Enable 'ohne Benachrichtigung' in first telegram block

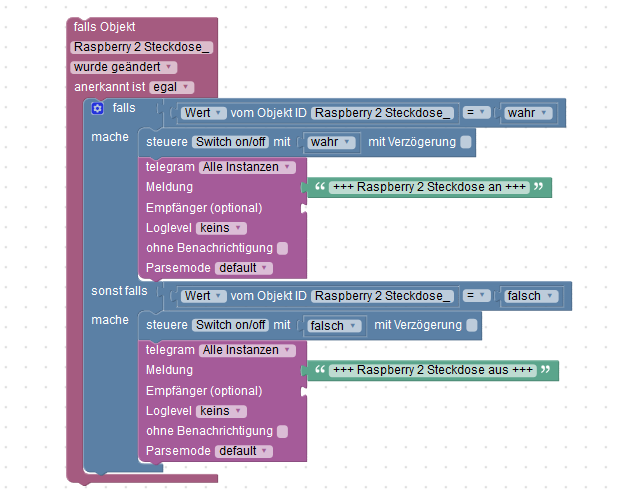(282, 248)
